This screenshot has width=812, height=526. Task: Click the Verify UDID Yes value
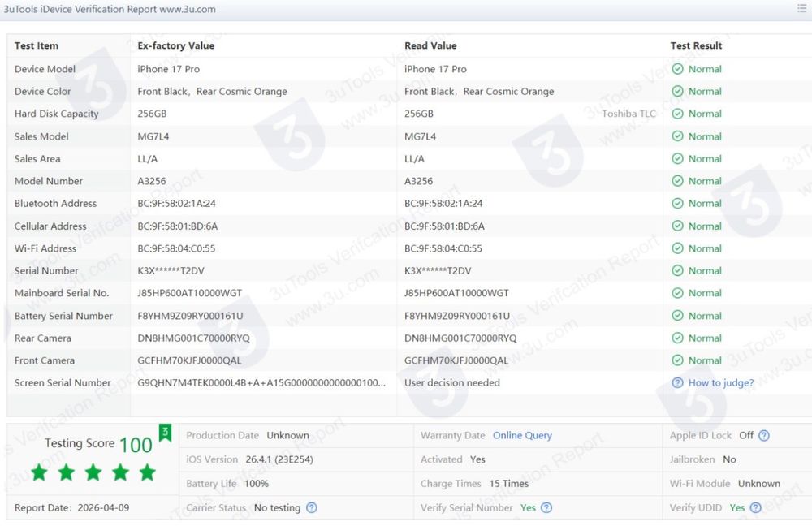click(x=737, y=507)
